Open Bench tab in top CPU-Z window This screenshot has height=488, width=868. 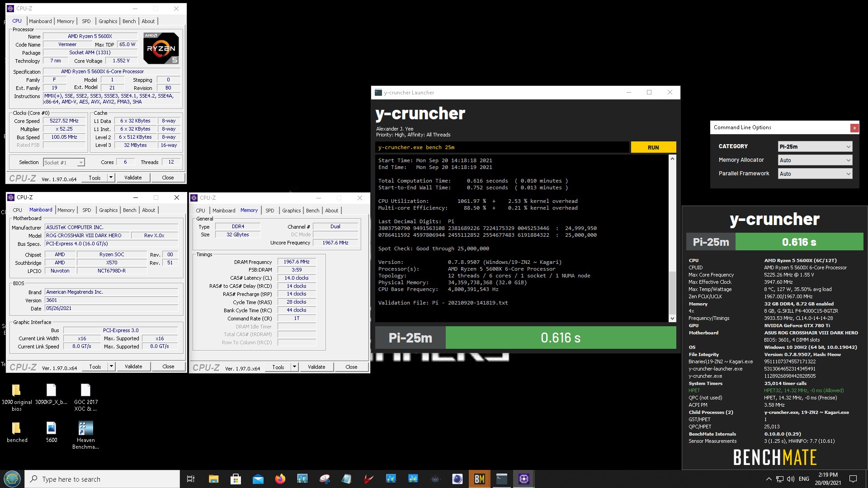click(129, 21)
